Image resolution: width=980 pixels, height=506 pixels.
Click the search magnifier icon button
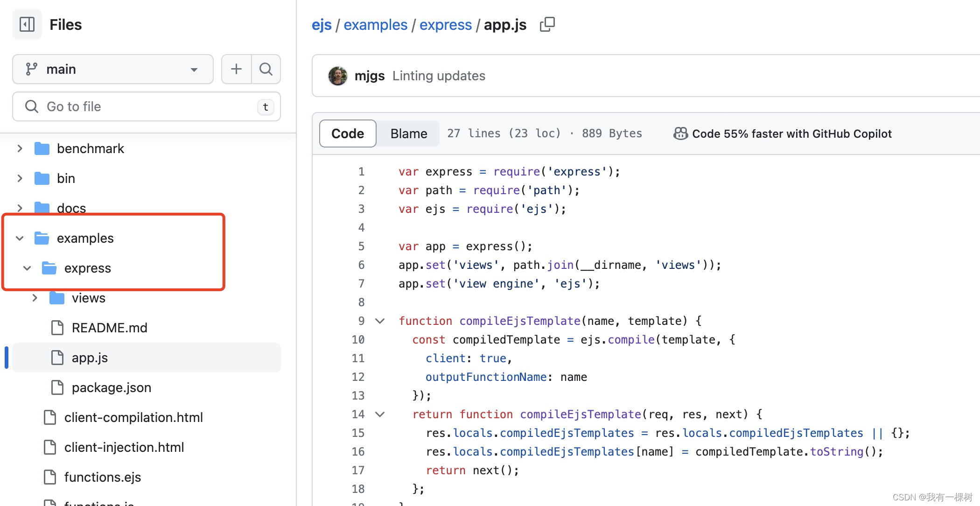pos(266,69)
